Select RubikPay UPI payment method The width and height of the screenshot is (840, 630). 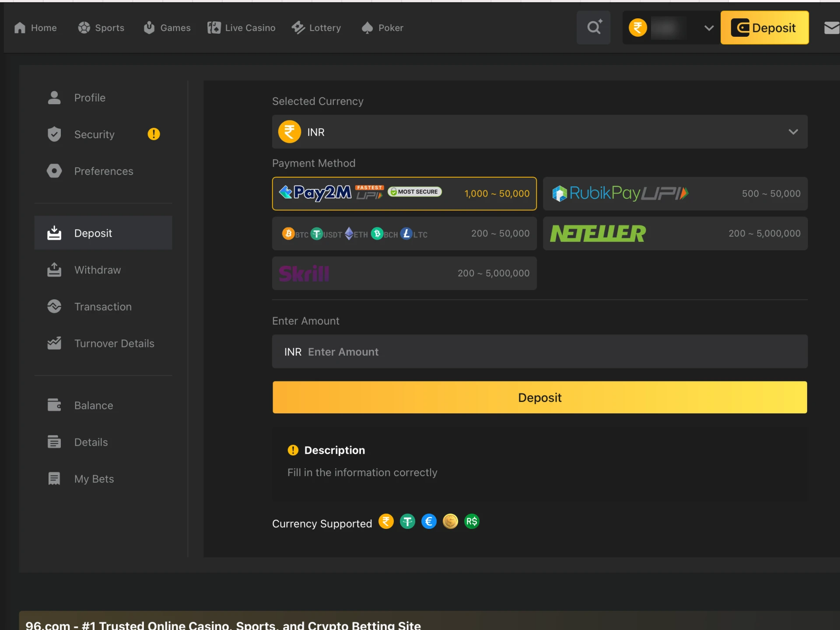pos(675,193)
